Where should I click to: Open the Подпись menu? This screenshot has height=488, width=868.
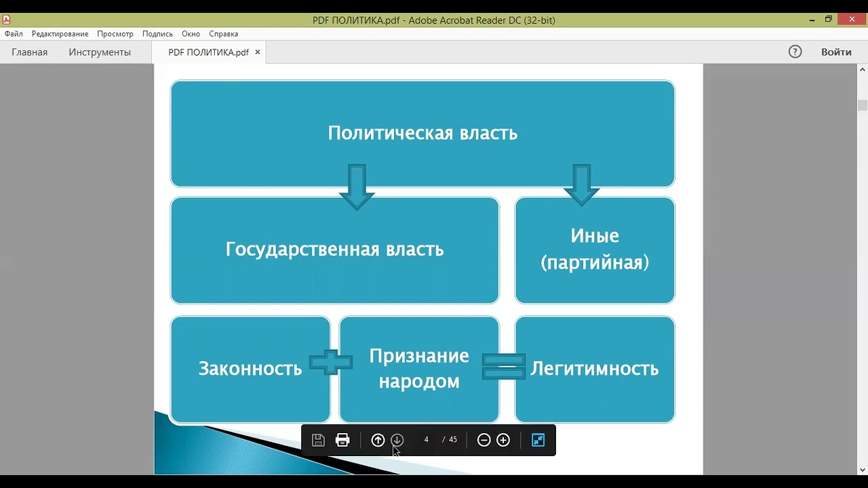pos(157,34)
